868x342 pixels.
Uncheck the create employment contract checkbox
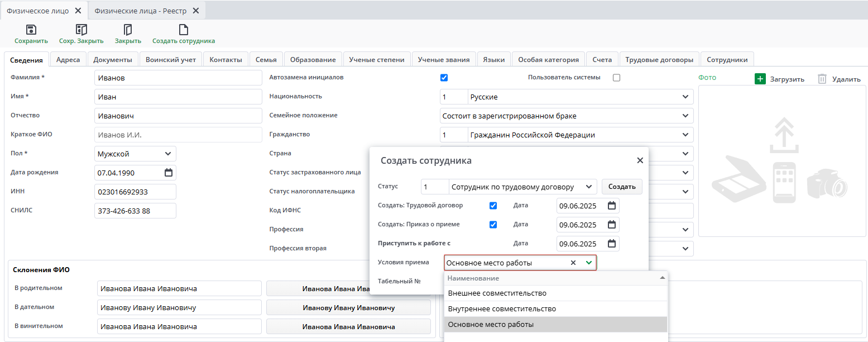click(493, 206)
